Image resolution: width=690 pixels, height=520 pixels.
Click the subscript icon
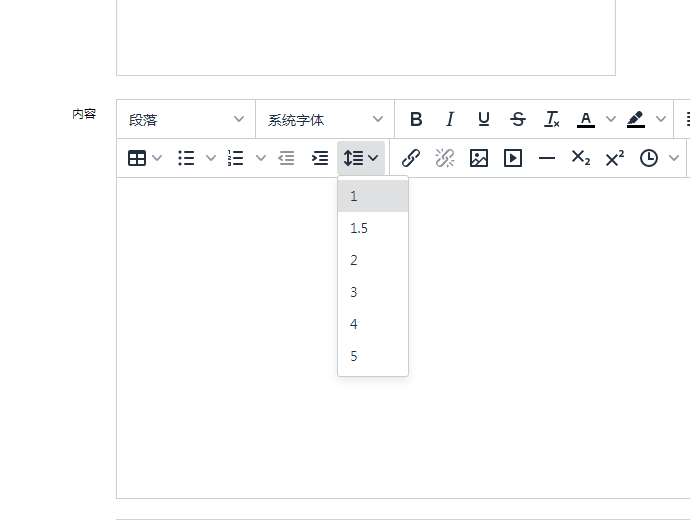tap(581, 158)
